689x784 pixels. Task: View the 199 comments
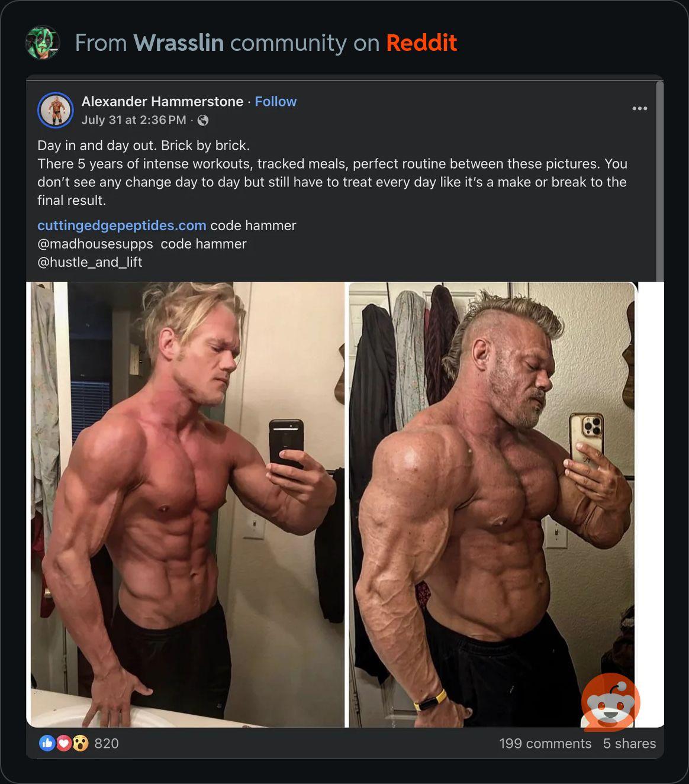tap(545, 744)
